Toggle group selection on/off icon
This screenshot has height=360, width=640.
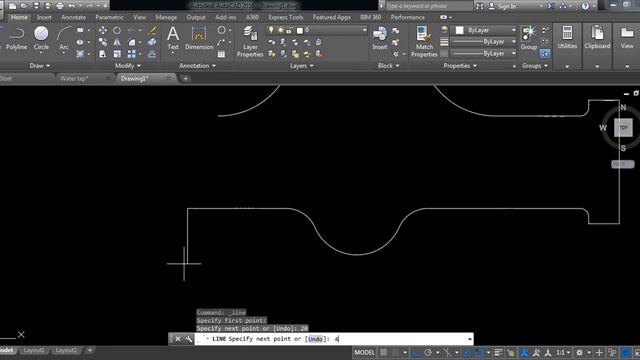click(545, 53)
